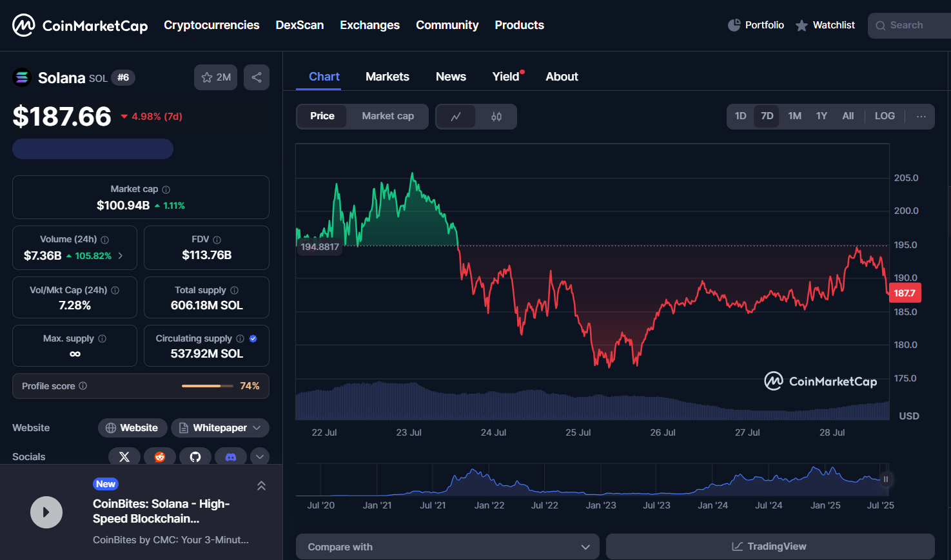Click the New badge on CoinBites
951x560 pixels.
click(x=106, y=484)
